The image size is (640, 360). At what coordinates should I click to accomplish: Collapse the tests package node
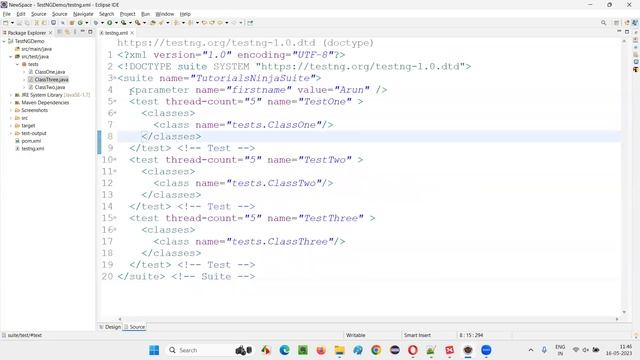[x=17, y=64]
